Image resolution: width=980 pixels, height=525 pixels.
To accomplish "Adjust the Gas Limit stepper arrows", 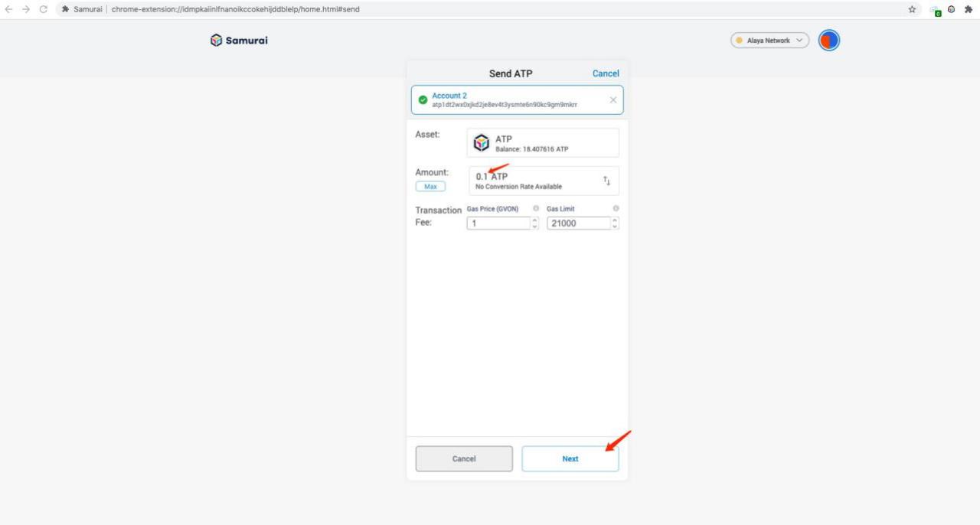I will tap(615, 223).
